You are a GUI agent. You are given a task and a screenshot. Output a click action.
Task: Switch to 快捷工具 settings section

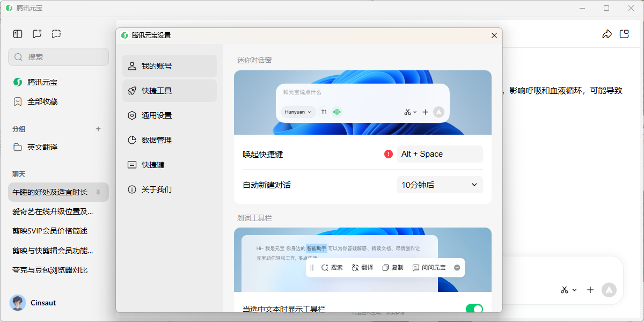click(170, 91)
